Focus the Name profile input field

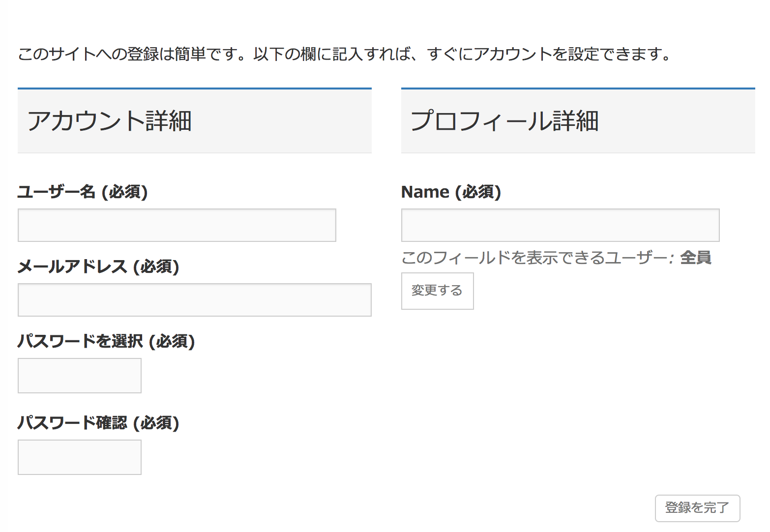point(561,225)
